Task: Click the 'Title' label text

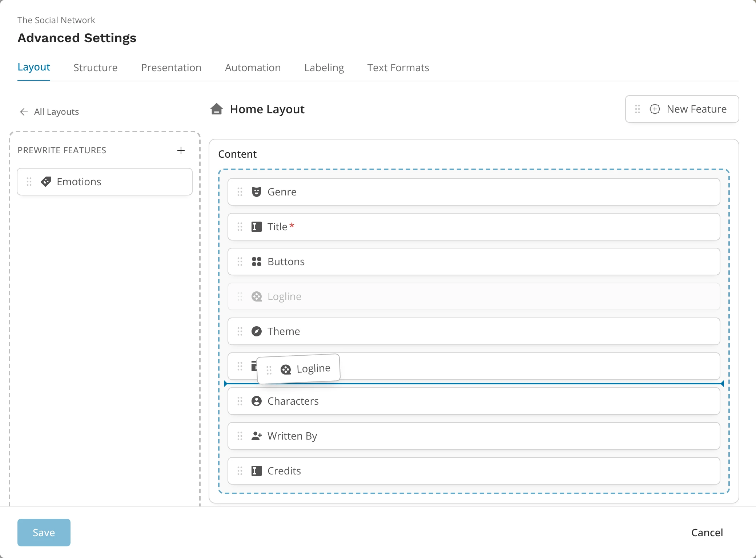Action: click(277, 227)
